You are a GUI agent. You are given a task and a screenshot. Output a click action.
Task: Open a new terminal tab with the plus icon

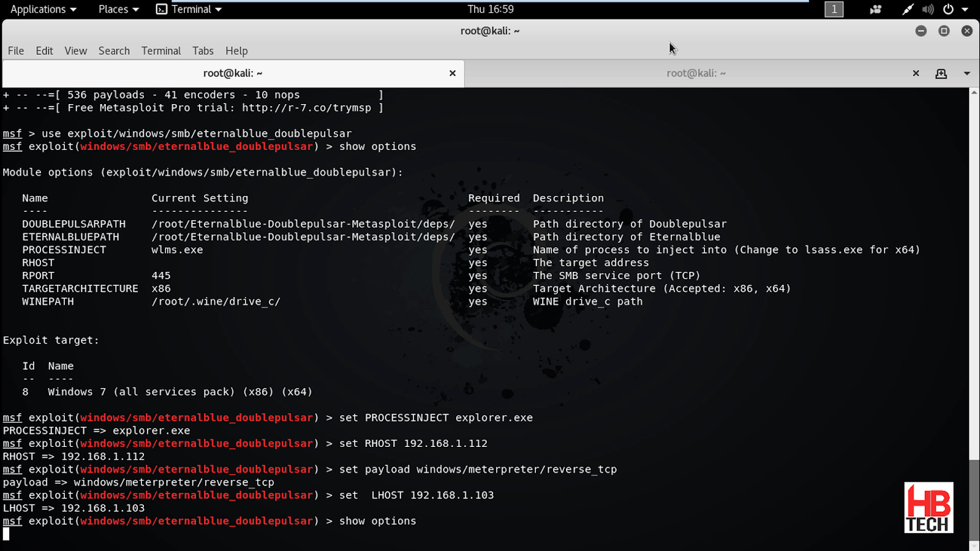click(x=941, y=73)
